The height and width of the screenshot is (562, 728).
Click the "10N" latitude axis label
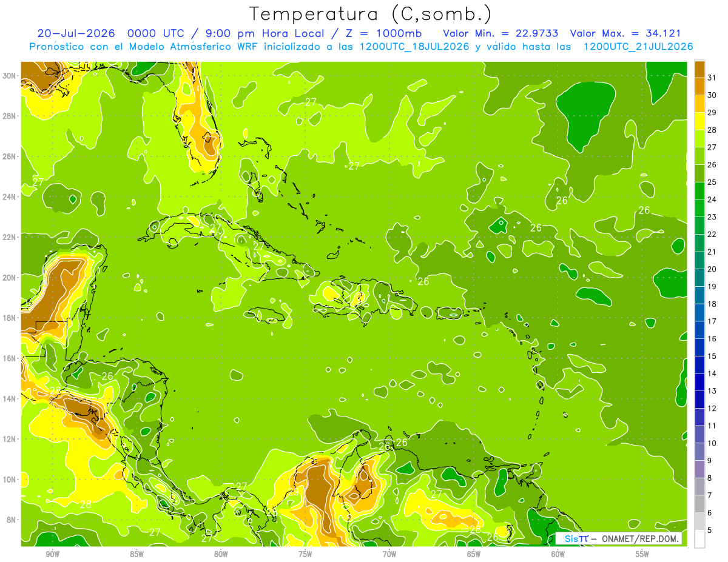click(x=9, y=480)
